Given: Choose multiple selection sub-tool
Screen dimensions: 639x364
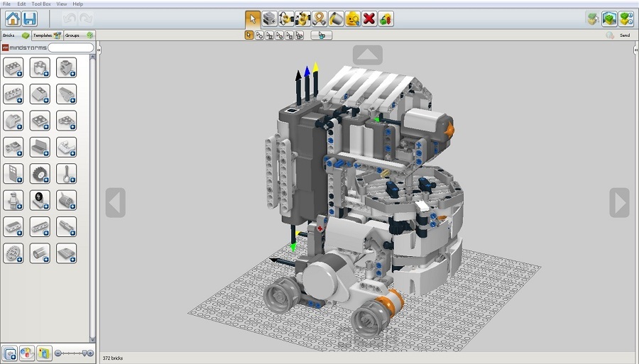Looking at the screenshot, I should coord(259,35).
